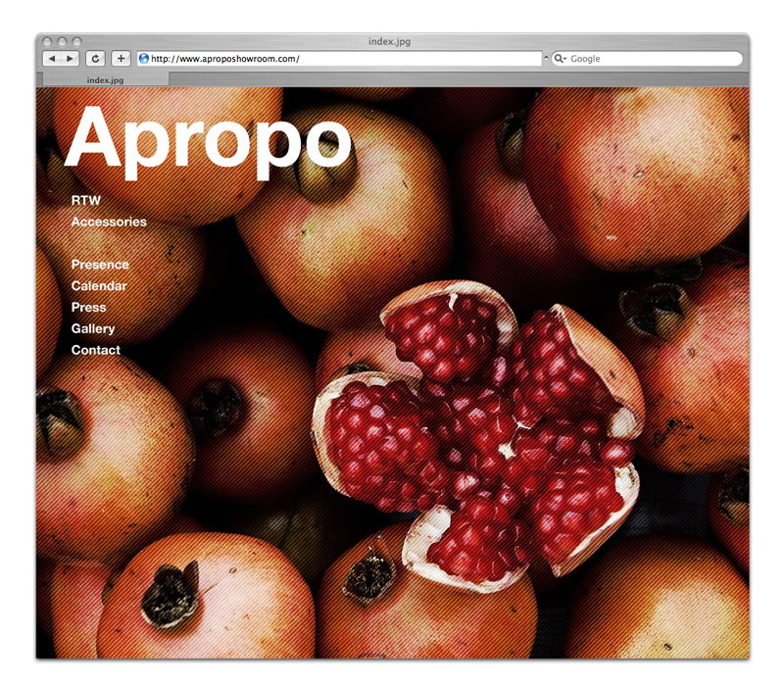Open the Press link
784x686 pixels.
pyautogui.click(x=88, y=308)
